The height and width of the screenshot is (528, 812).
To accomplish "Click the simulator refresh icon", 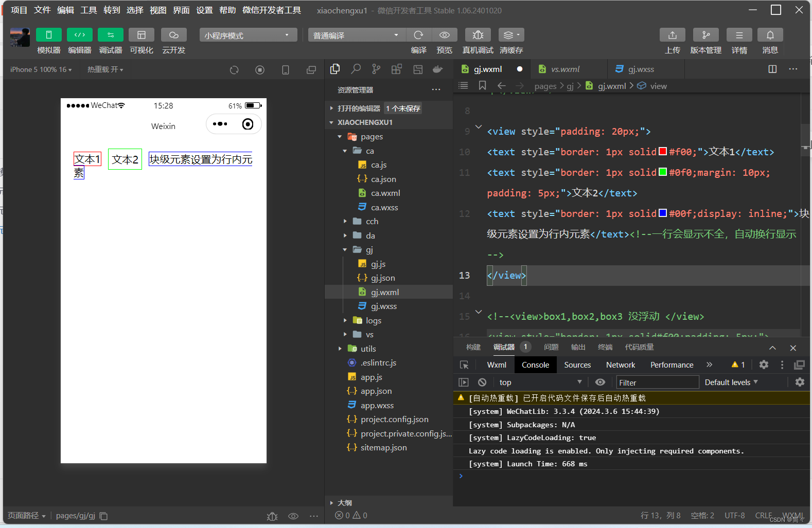I will tap(234, 70).
